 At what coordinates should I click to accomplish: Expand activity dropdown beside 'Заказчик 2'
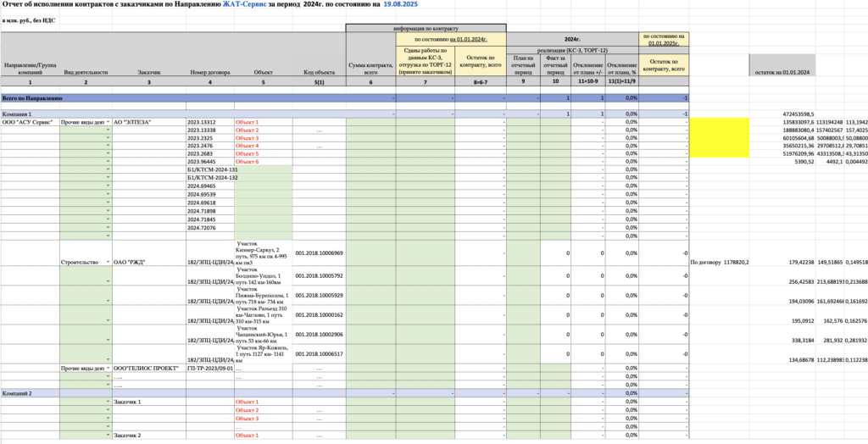(108, 435)
